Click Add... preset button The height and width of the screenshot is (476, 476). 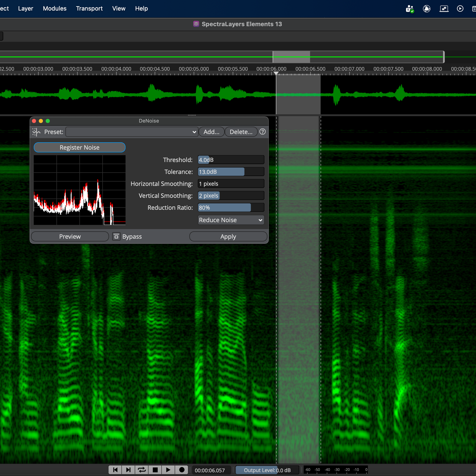tap(211, 132)
